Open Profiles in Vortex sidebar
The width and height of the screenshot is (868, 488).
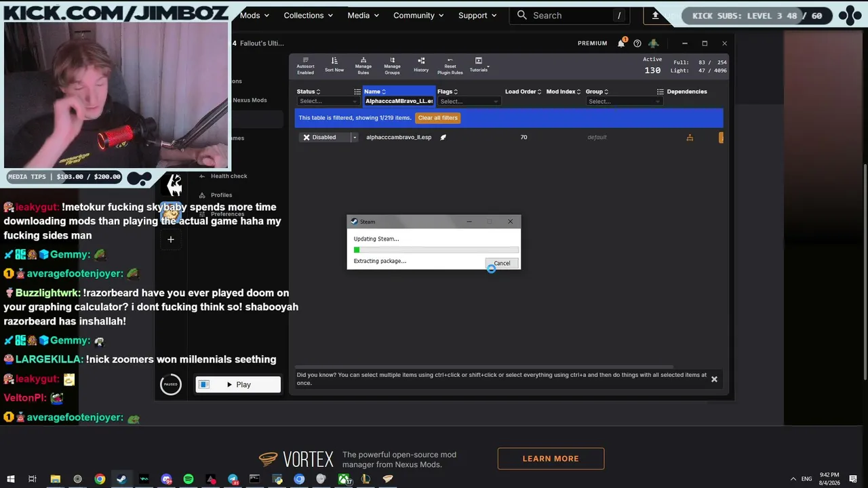(221, 195)
